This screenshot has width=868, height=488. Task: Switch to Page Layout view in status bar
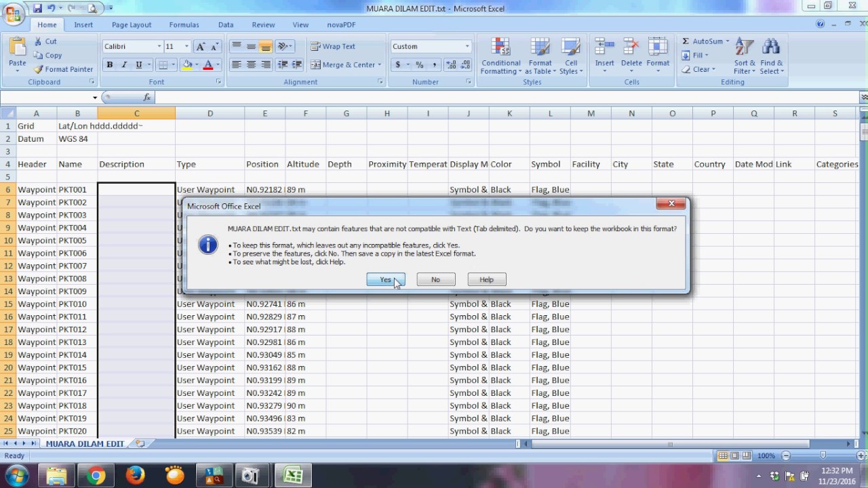click(735, 456)
